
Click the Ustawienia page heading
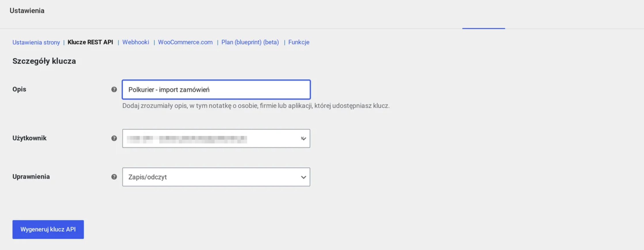[27, 11]
